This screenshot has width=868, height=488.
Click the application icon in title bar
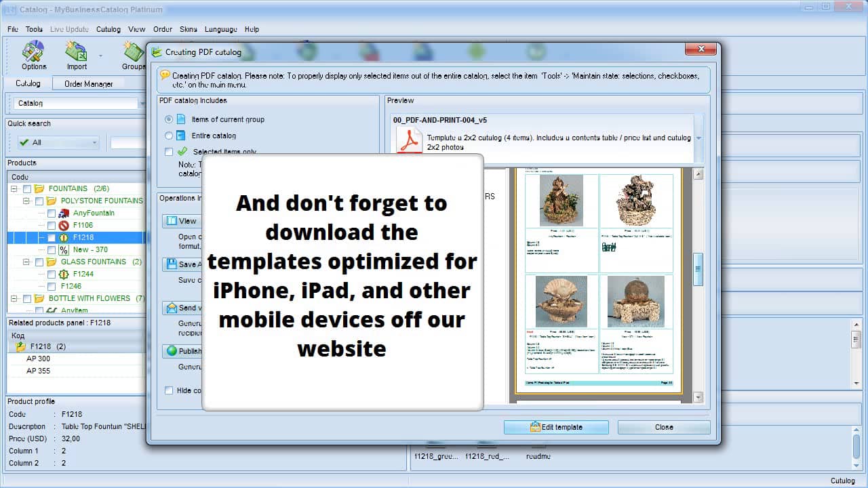(x=10, y=9)
